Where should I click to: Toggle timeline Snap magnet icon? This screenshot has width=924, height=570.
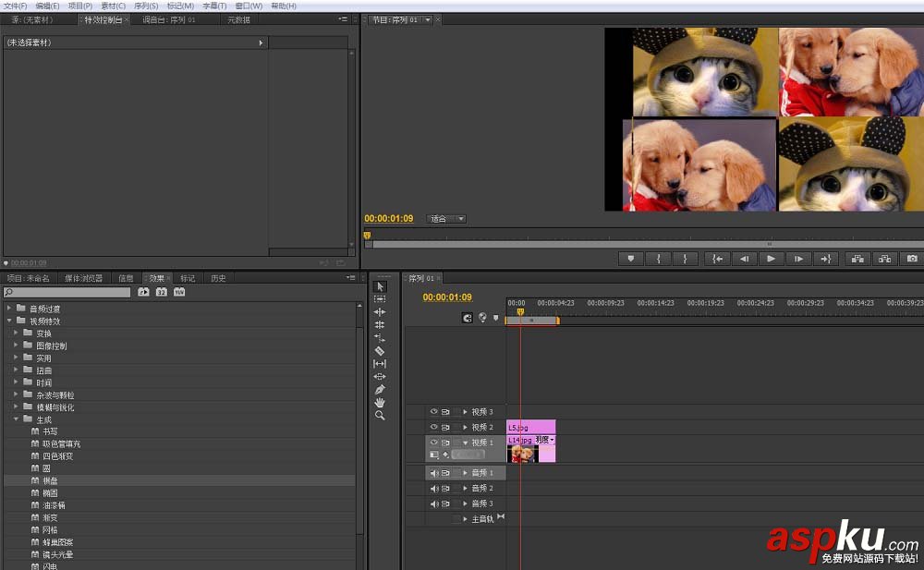click(x=468, y=319)
